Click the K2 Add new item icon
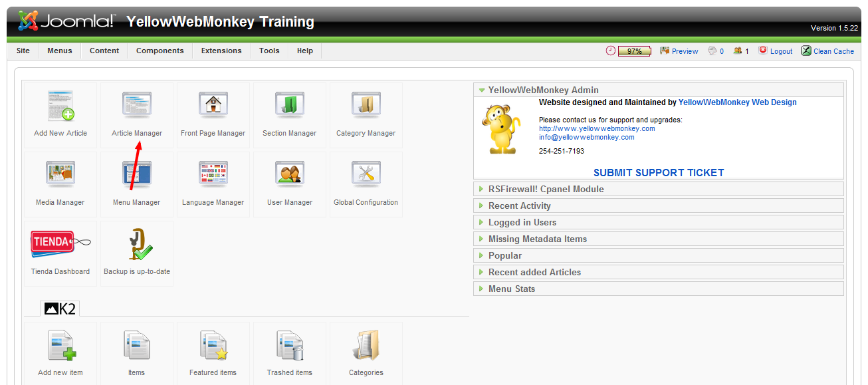868x385 pixels. tap(62, 346)
